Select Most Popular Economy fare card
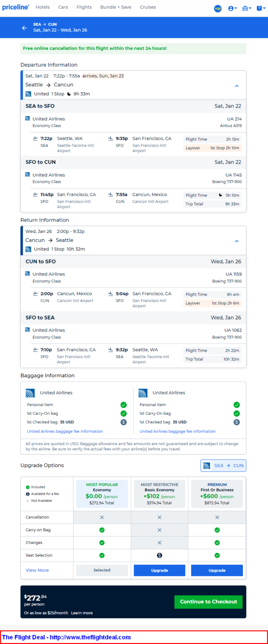The image size is (268, 644). (x=102, y=494)
